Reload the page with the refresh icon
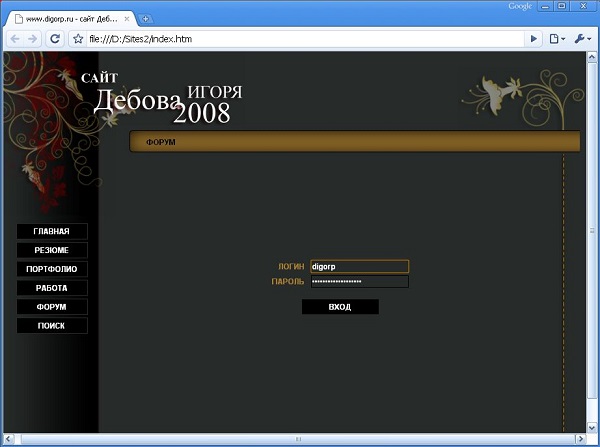 pos(55,39)
